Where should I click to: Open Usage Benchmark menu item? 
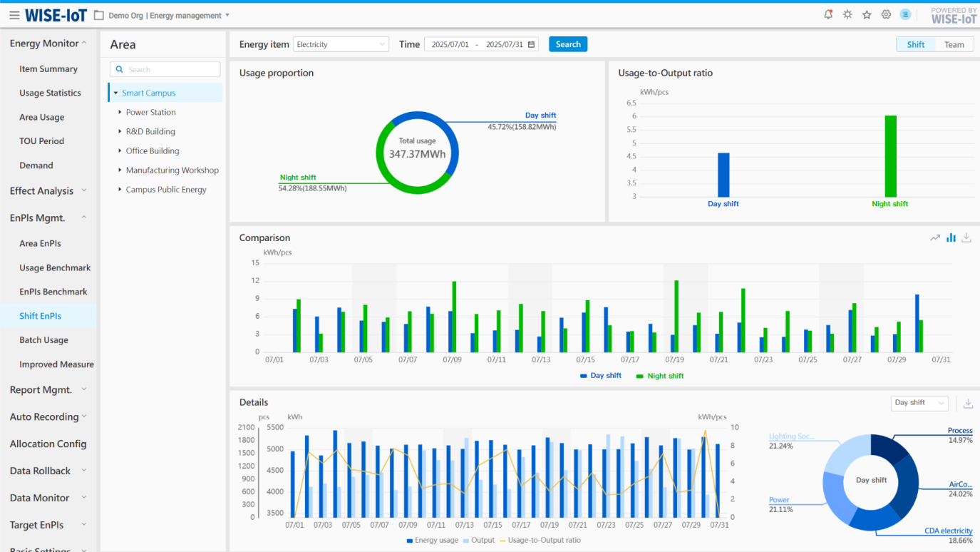point(55,267)
